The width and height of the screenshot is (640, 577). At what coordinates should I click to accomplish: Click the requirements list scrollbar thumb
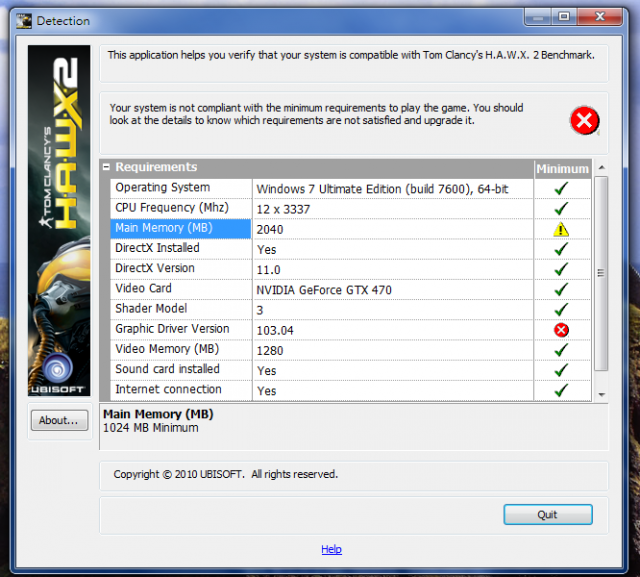(x=601, y=273)
